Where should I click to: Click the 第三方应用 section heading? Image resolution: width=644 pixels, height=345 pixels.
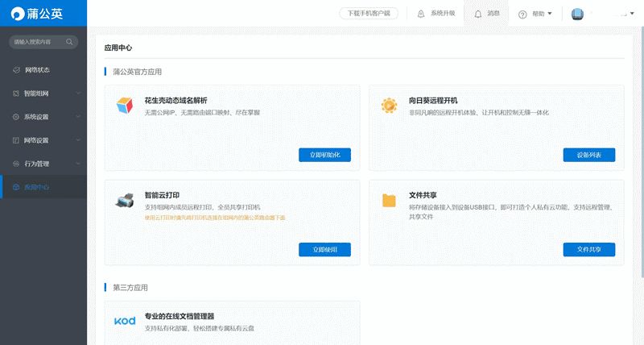coord(130,288)
